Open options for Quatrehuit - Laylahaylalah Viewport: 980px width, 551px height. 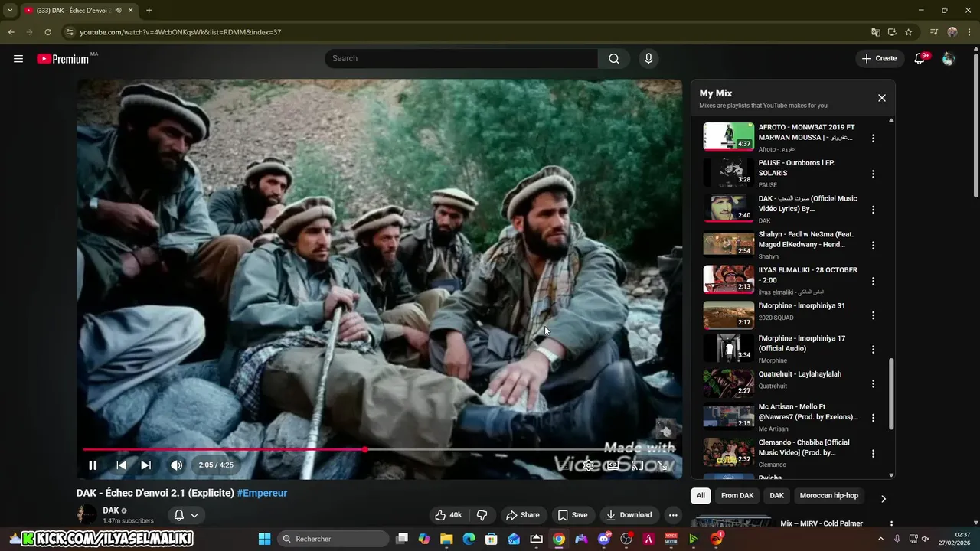point(873,383)
